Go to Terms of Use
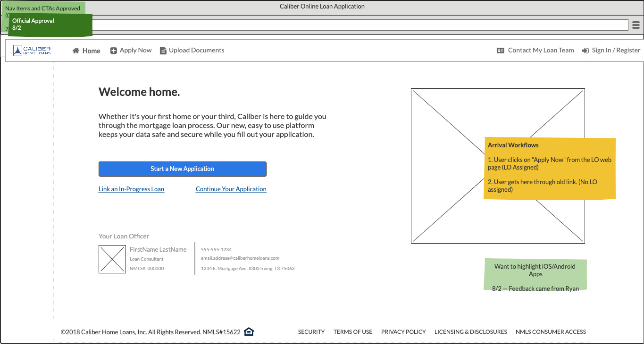This screenshot has height=348, width=644. (353, 332)
